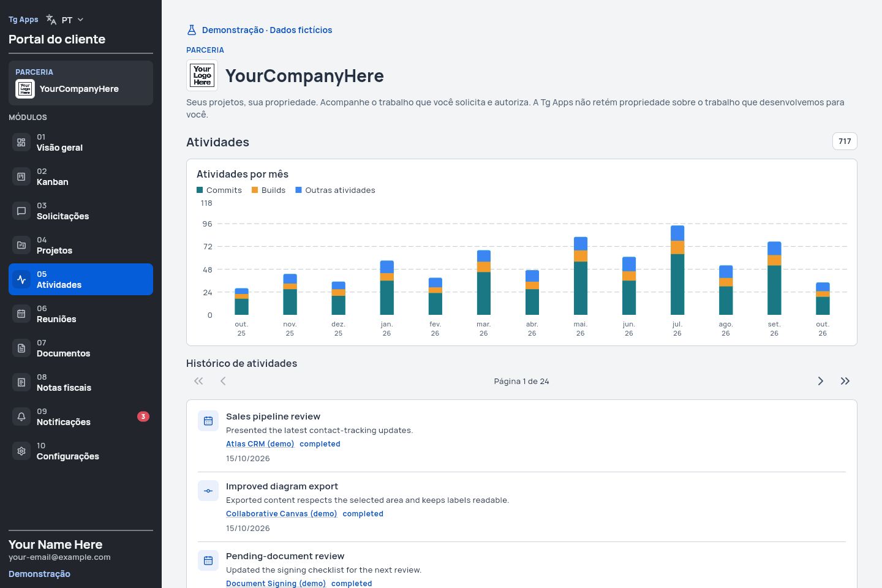Click the jul. 26 chart bar
Screen dimensions: 882x588
tap(677, 270)
